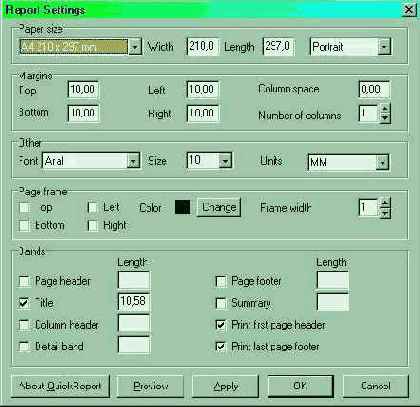Enable the Summary band checkbox

pyautogui.click(x=221, y=303)
